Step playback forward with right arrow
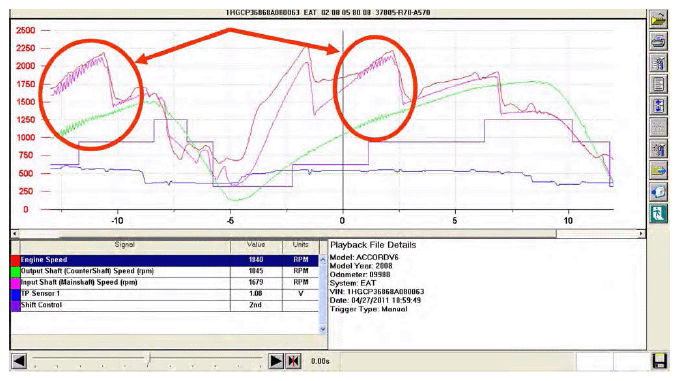679x381 pixels. coord(275,361)
